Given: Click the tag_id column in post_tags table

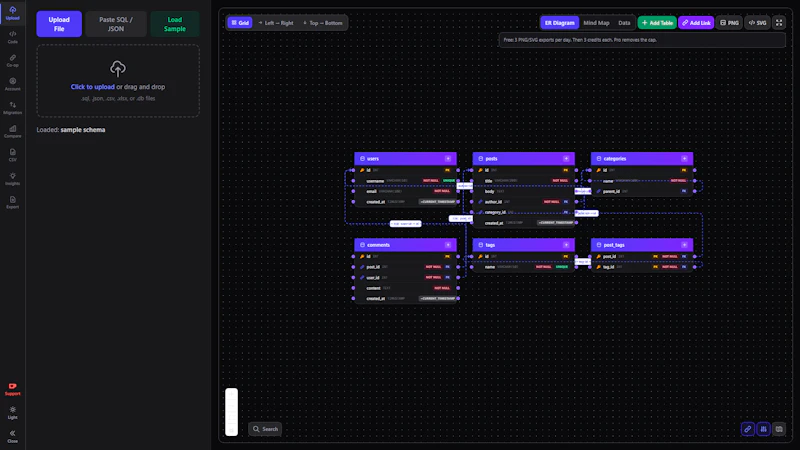Looking at the screenshot, I should [642, 267].
